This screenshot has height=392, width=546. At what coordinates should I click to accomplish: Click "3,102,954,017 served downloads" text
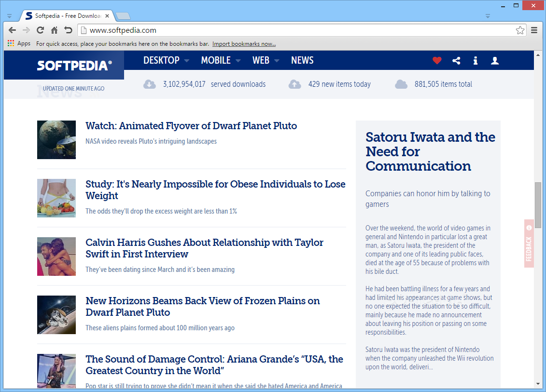pos(214,84)
